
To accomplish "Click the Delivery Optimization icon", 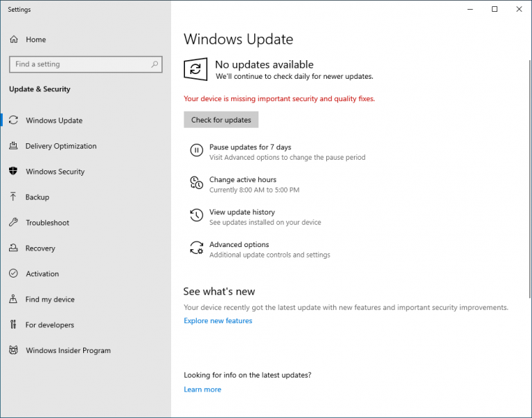I will [x=13, y=146].
